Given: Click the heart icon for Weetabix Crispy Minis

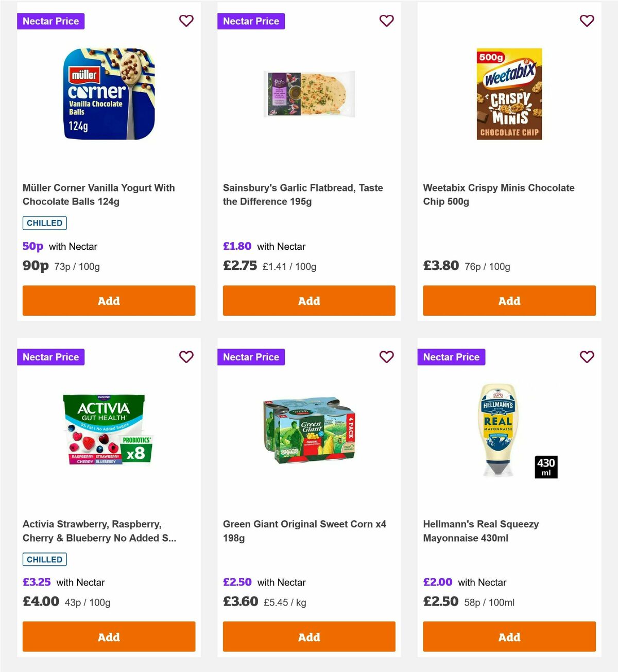Looking at the screenshot, I should (587, 21).
